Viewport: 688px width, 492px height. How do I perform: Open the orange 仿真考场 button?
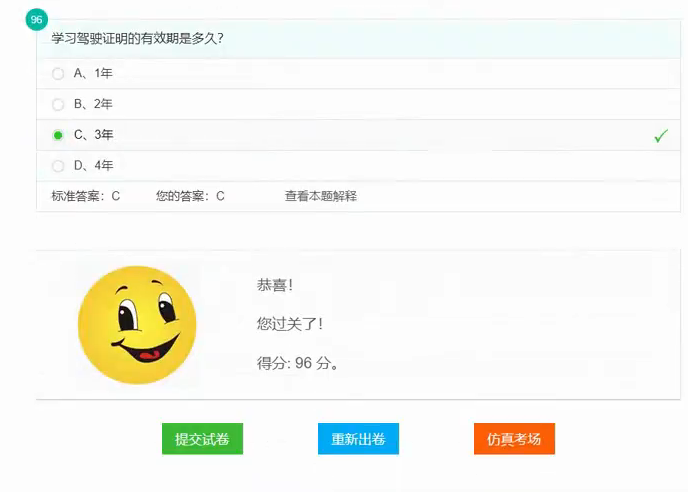coord(514,438)
